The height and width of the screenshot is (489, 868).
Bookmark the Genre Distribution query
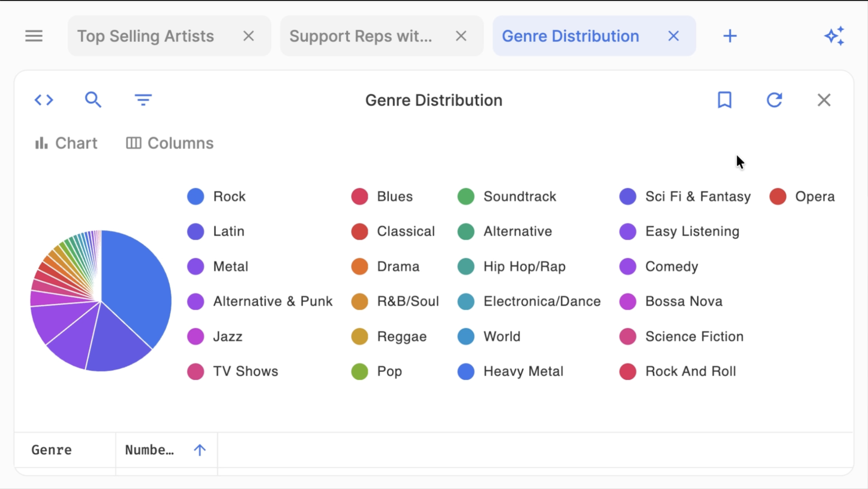pos(724,100)
